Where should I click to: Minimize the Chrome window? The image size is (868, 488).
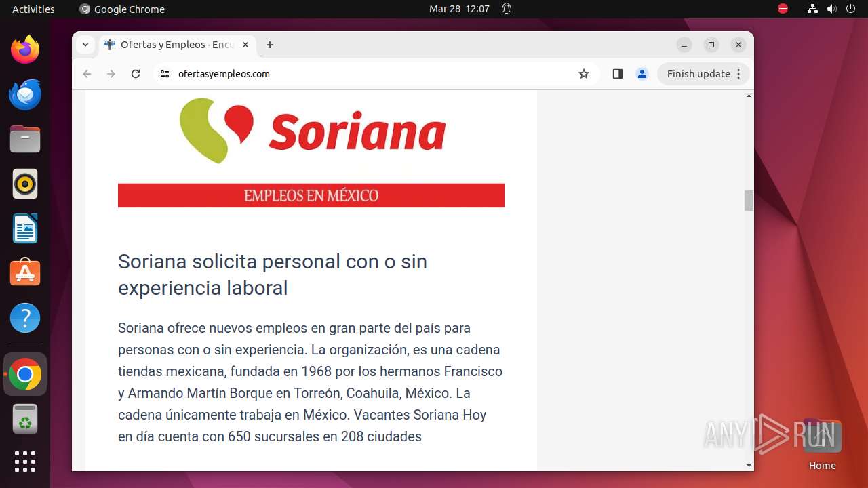(684, 45)
